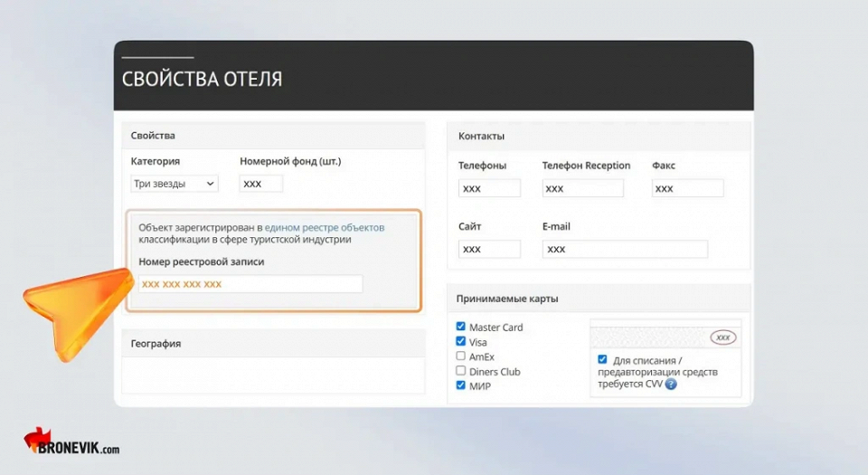This screenshot has width=868, height=475.
Task: Open the единый реестр объектов link
Action: [x=325, y=227]
